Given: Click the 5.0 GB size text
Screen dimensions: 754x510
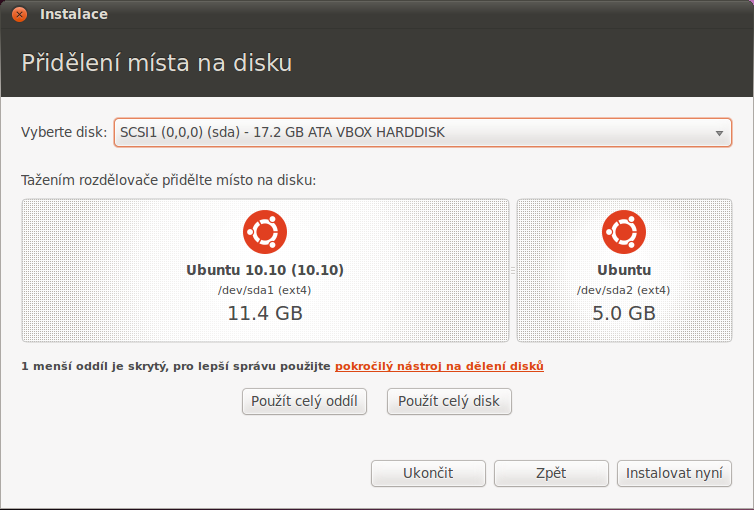Looking at the screenshot, I should click(x=624, y=313).
